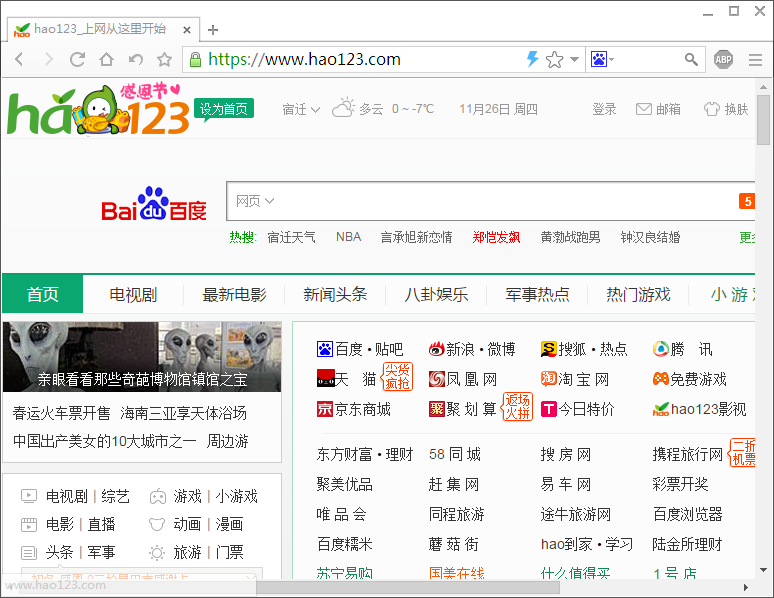Click the blue lightning speed mode icon
The width and height of the screenshot is (774, 598).
(532, 59)
